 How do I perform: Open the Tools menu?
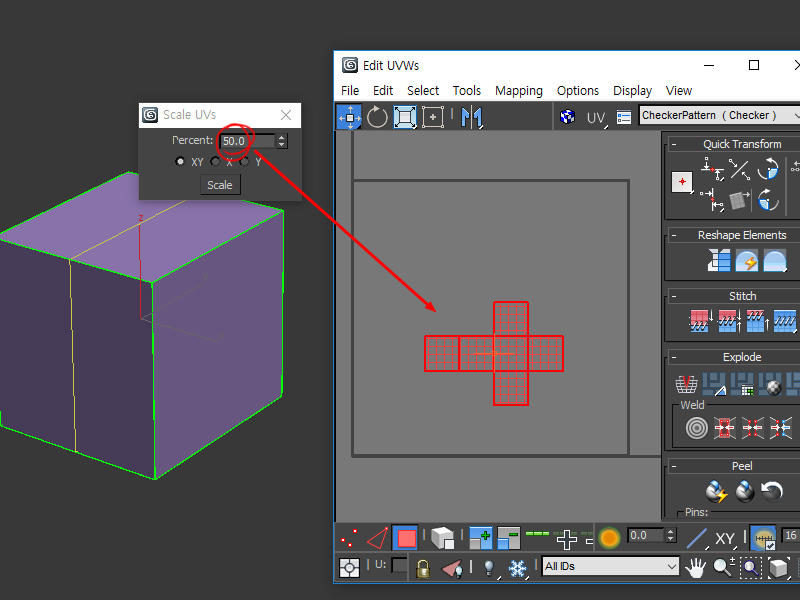(467, 91)
